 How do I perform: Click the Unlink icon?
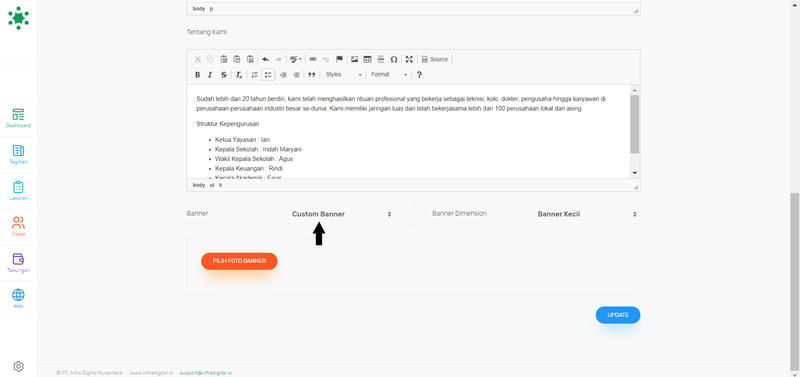326,59
